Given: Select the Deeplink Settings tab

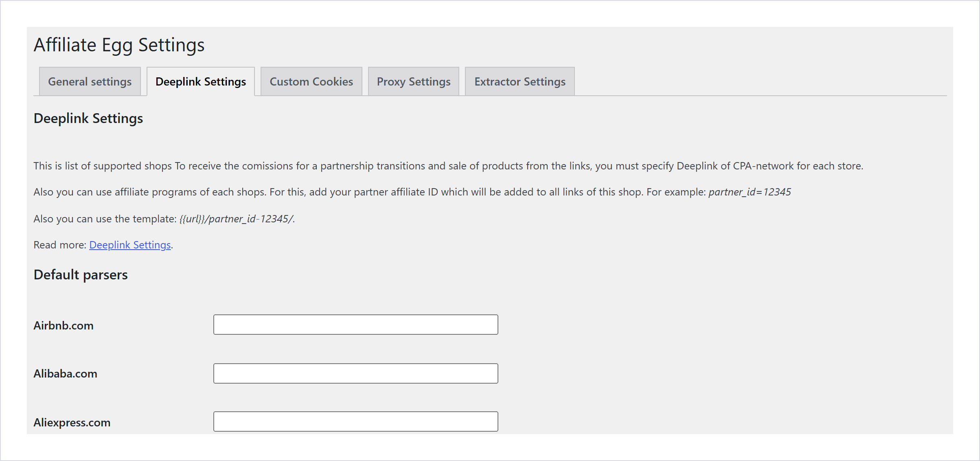Looking at the screenshot, I should [x=201, y=81].
